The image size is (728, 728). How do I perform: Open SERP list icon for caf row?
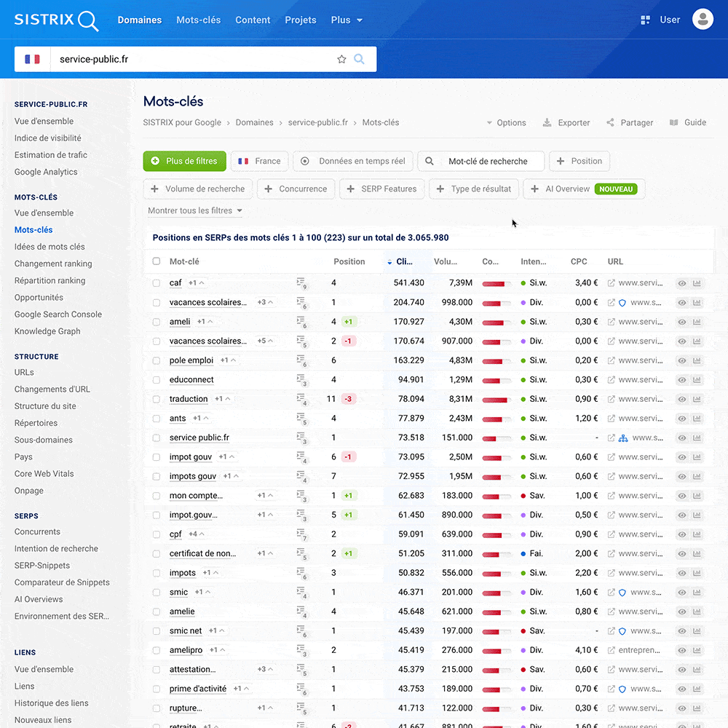coord(301,283)
